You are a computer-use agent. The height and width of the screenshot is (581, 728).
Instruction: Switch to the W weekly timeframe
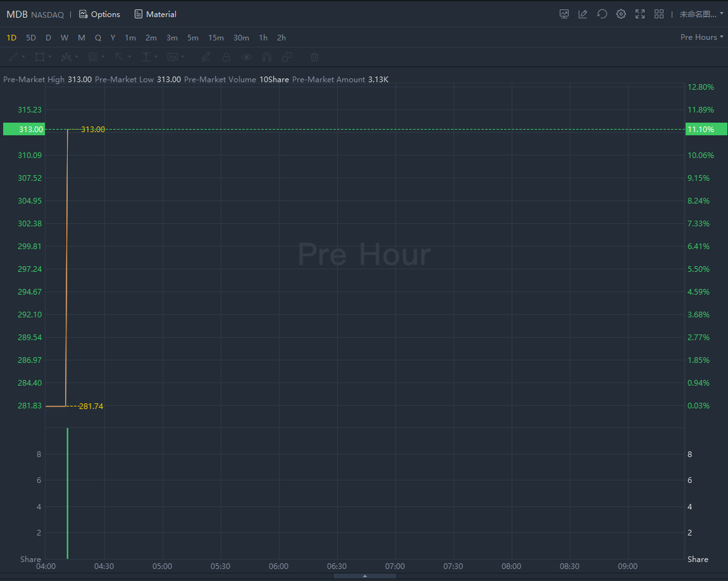(x=65, y=37)
